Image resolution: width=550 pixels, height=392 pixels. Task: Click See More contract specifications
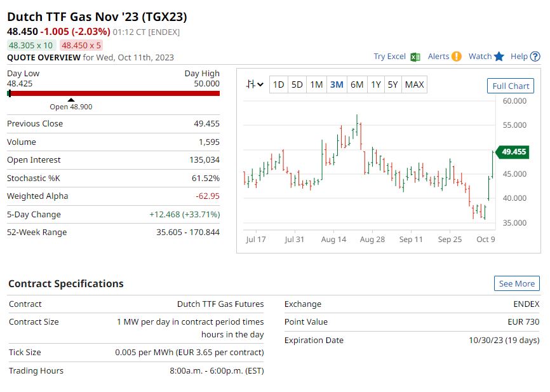[516, 283]
